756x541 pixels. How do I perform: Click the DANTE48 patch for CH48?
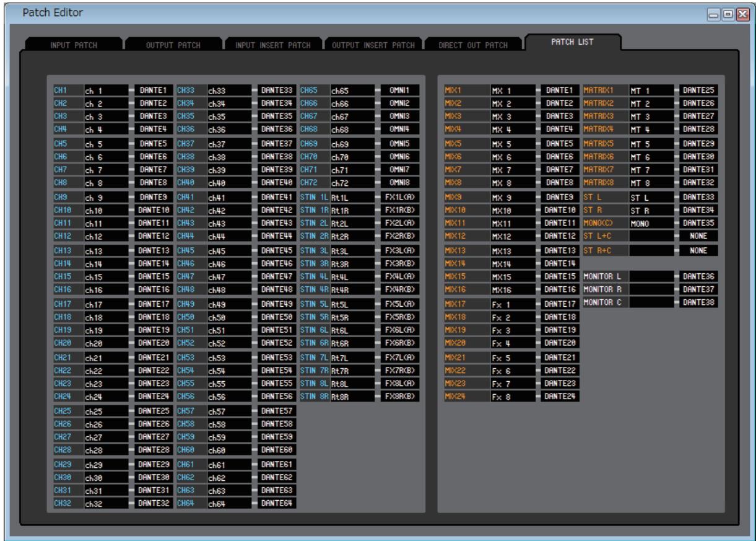click(x=276, y=289)
